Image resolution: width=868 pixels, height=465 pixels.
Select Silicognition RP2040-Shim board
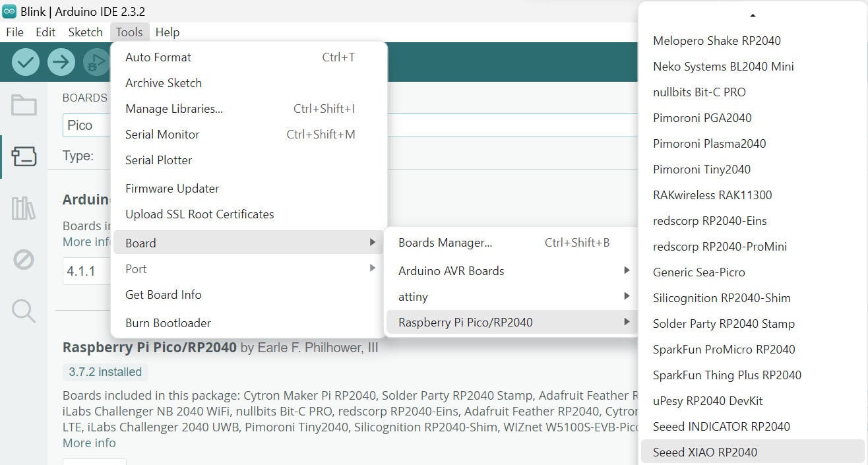point(753,298)
